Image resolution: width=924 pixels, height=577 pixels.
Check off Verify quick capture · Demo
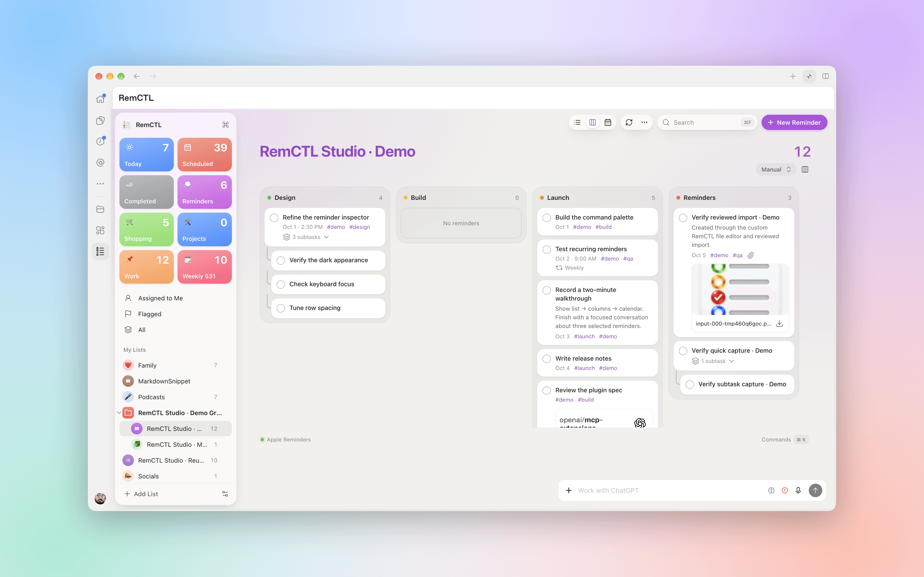tap(683, 351)
